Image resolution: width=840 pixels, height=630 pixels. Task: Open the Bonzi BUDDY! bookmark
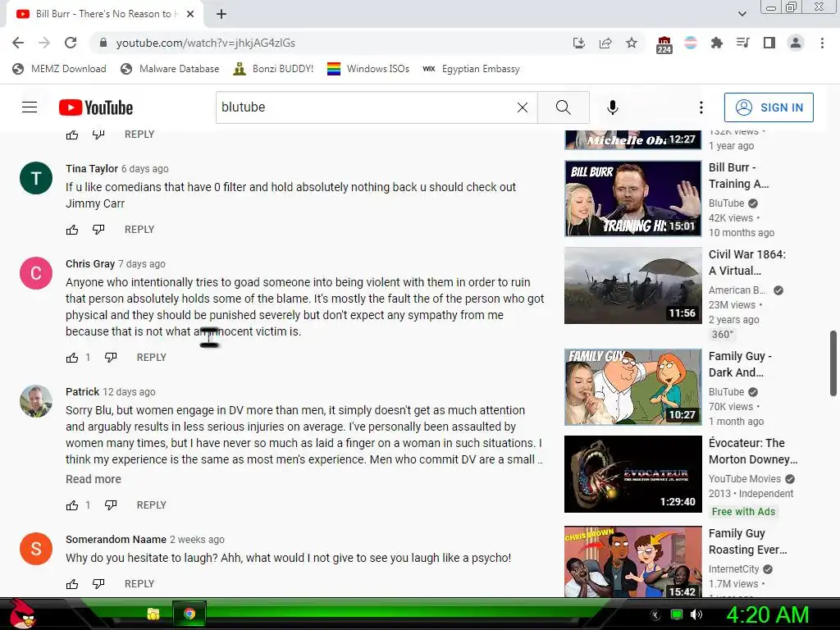coord(274,69)
